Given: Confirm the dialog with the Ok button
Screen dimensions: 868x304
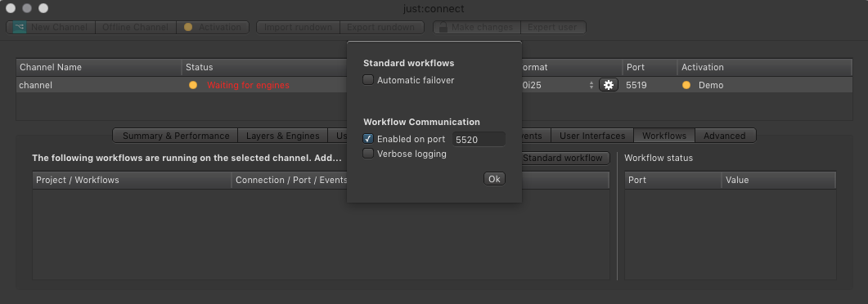Looking at the screenshot, I should pyautogui.click(x=494, y=178).
